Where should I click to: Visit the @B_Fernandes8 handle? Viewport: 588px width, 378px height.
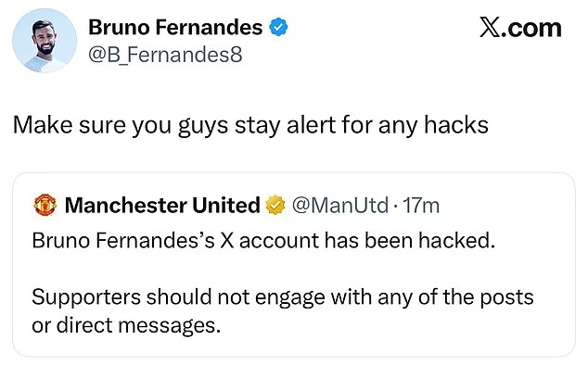point(164,55)
